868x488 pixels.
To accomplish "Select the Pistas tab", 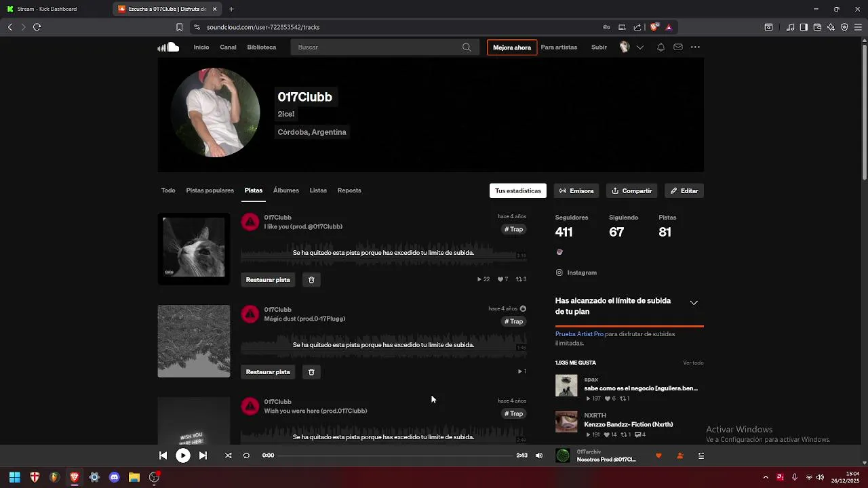I will coord(254,190).
